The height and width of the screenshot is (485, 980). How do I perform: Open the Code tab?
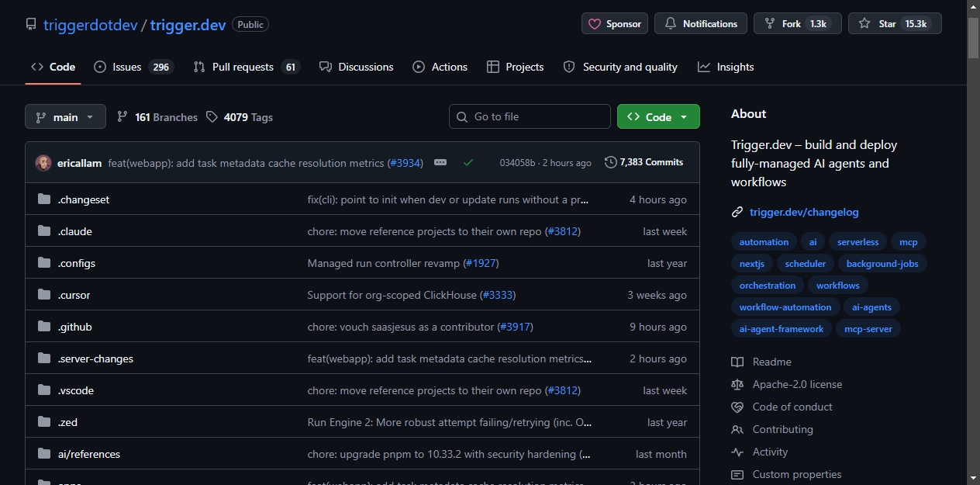point(53,67)
